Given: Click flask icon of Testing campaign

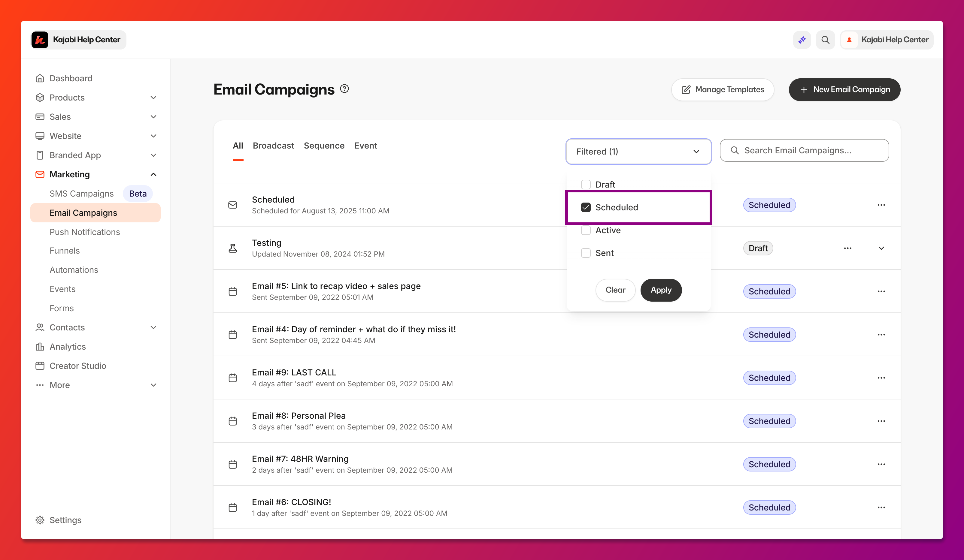Looking at the screenshot, I should 232,248.
